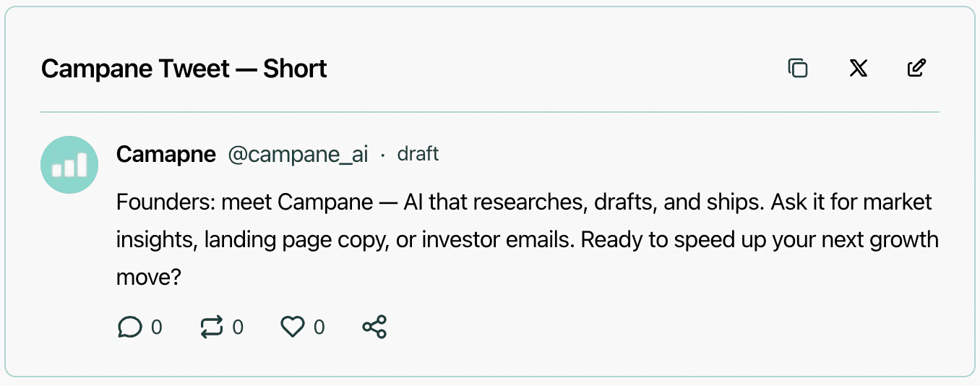Click the "Campane Tweet — Short" title
This screenshot has height=386, width=980.
click(184, 69)
